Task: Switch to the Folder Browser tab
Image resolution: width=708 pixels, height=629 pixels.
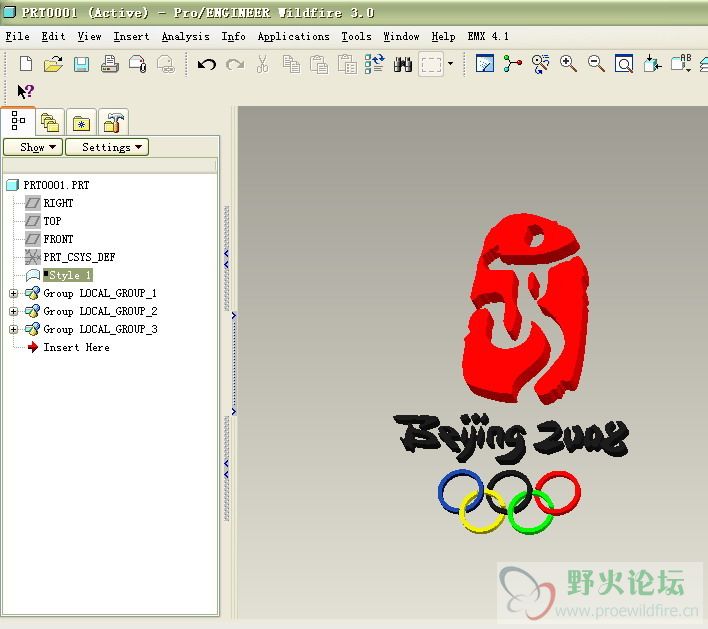Action: [50, 123]
